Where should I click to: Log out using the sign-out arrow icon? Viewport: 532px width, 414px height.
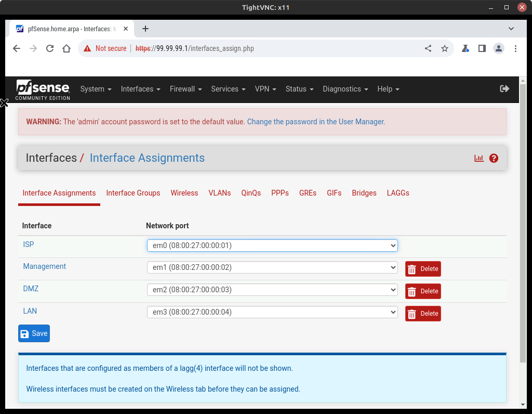point(504,88)
